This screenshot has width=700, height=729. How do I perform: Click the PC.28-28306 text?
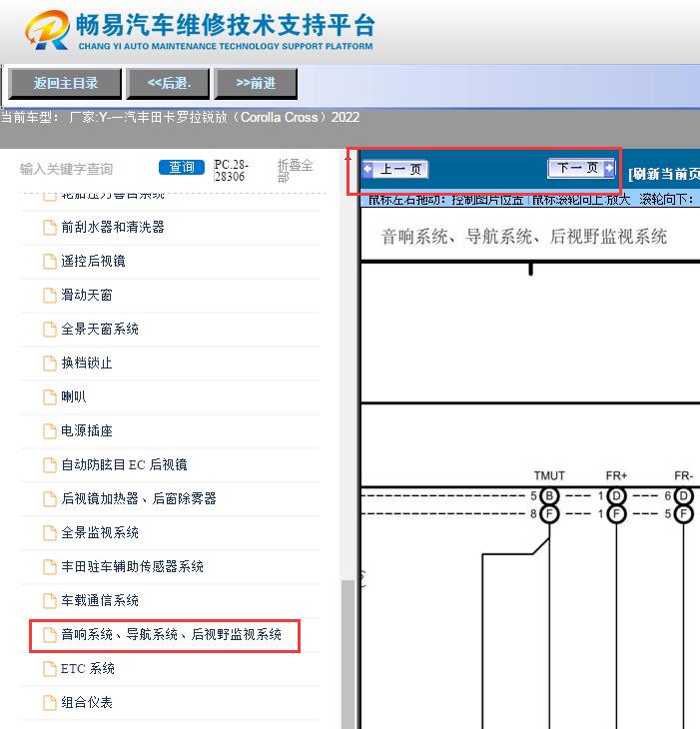(231, 171)
